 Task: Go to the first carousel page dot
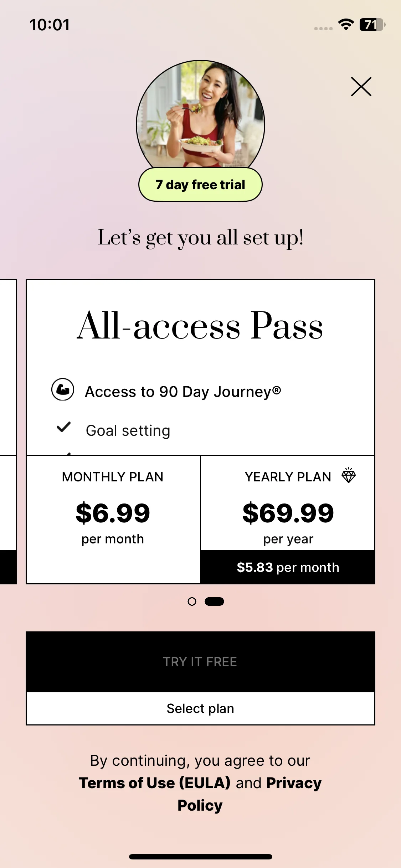point(192,601)
